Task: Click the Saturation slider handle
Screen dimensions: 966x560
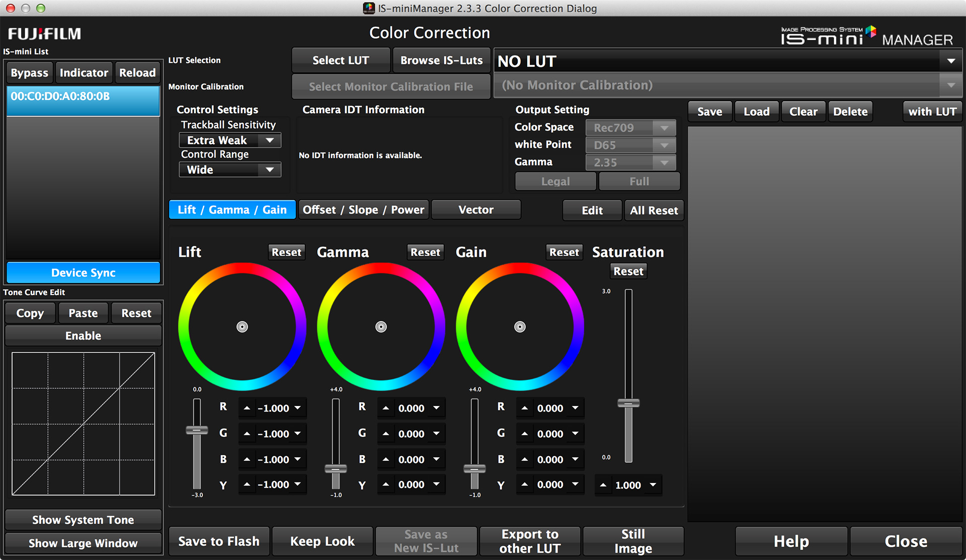Action: click(628, 403)
